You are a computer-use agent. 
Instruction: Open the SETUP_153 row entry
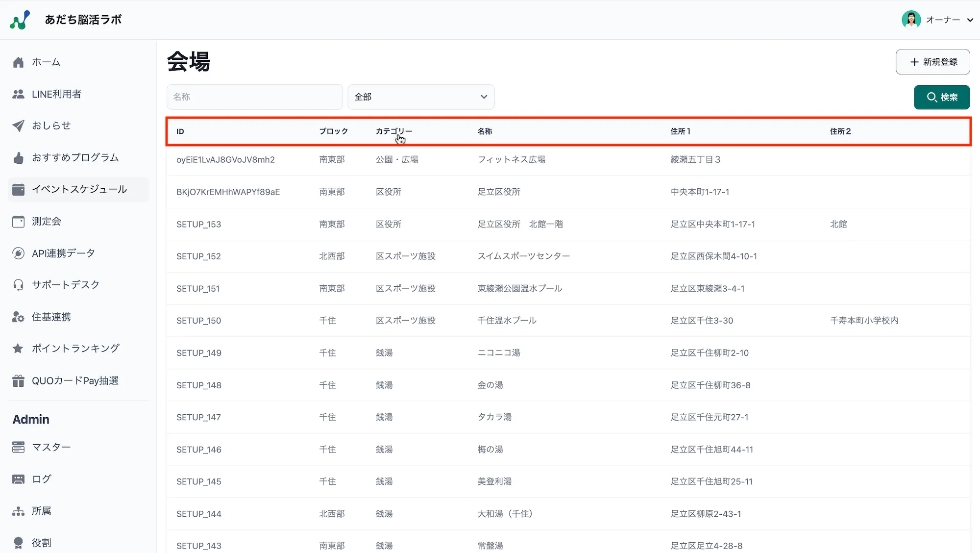click(x=199, y=225)
